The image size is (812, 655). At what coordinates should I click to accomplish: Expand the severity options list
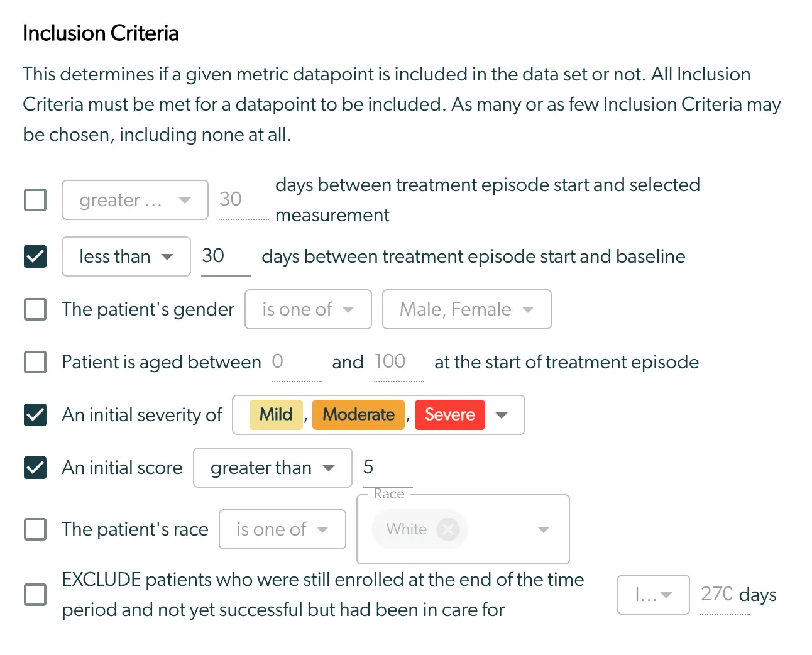pyautogui.click(x=502, y=415)
